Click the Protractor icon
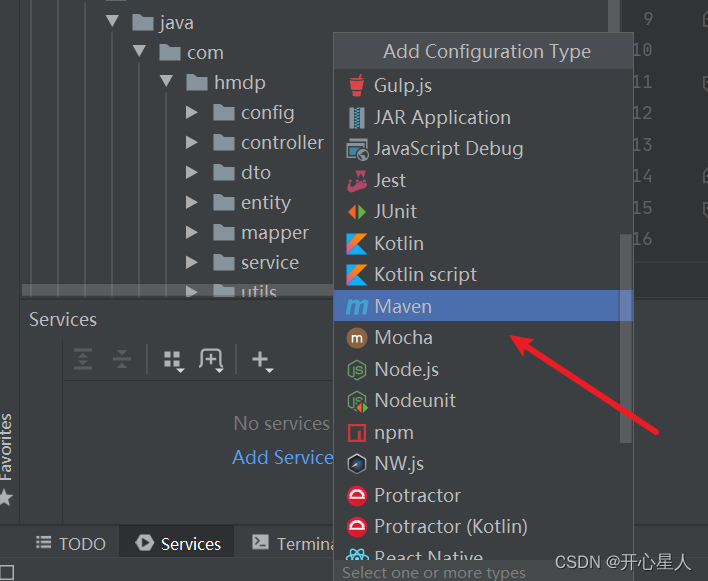Image resolution: width=708 pixels, height=581 pixels. click(357, 496)
